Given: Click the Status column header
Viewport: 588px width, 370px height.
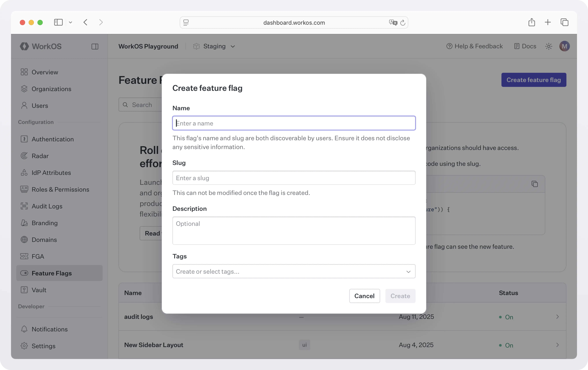Looking at the screenshot, I should pyautogui.click(x=508, y=293).
